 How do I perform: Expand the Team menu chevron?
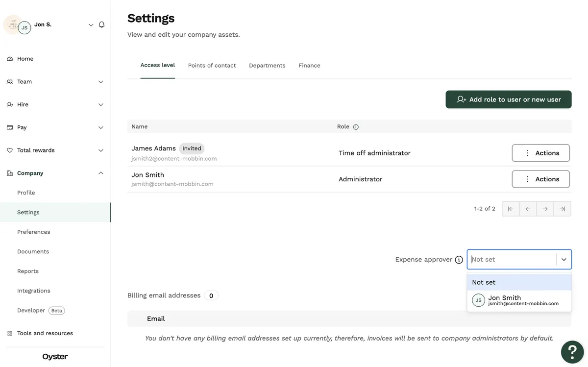tap(101, 82)
